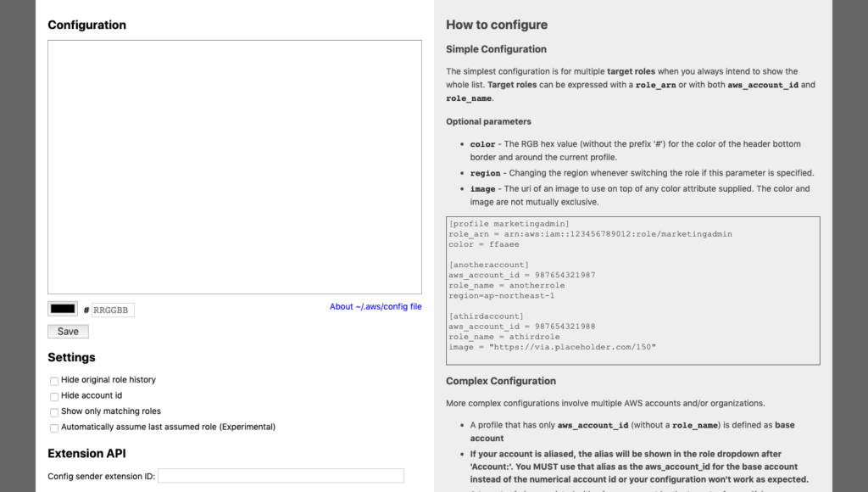Toggle the Hide account id checkbox

(54, 396)
